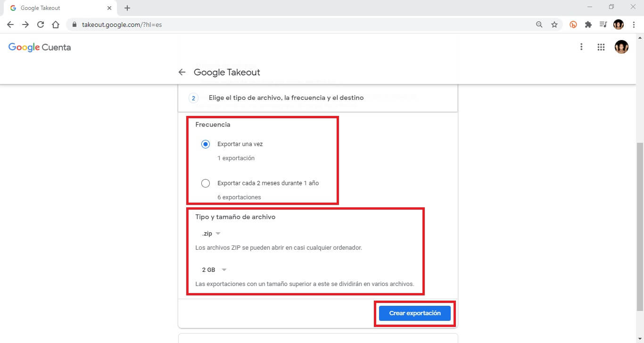This screenshot has height=343, width=644.
Task: Click the Google Takeout page title text
Action: 227,72
